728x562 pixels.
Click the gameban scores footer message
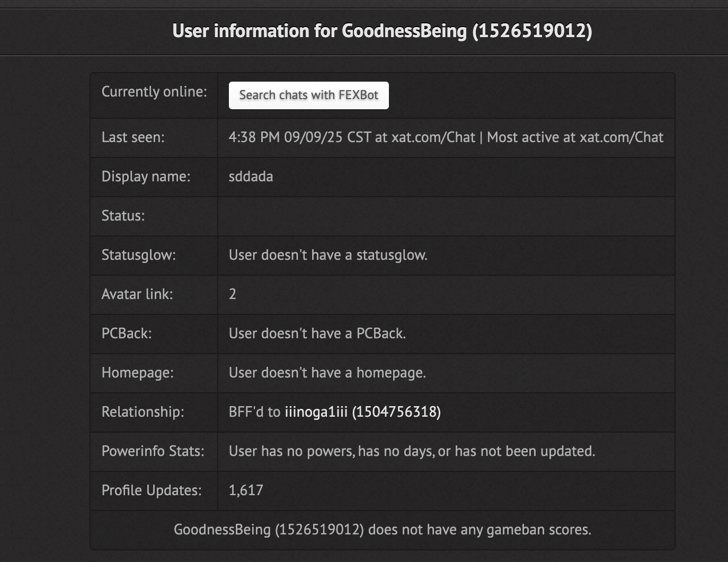383,530
